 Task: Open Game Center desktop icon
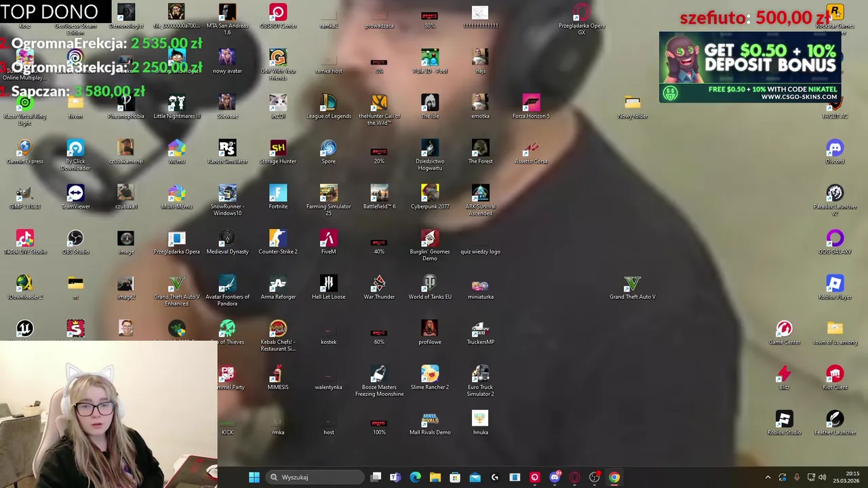[x=785, y=333]
